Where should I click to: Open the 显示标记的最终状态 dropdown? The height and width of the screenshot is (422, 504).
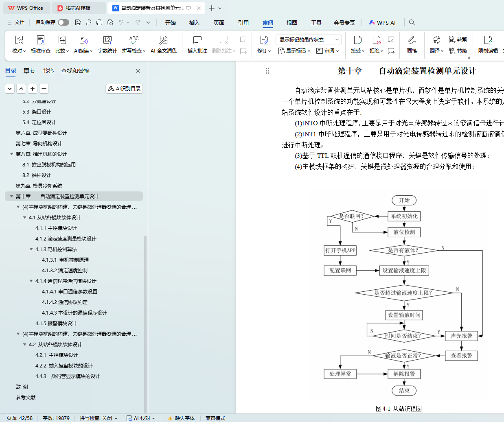[309, 39]
